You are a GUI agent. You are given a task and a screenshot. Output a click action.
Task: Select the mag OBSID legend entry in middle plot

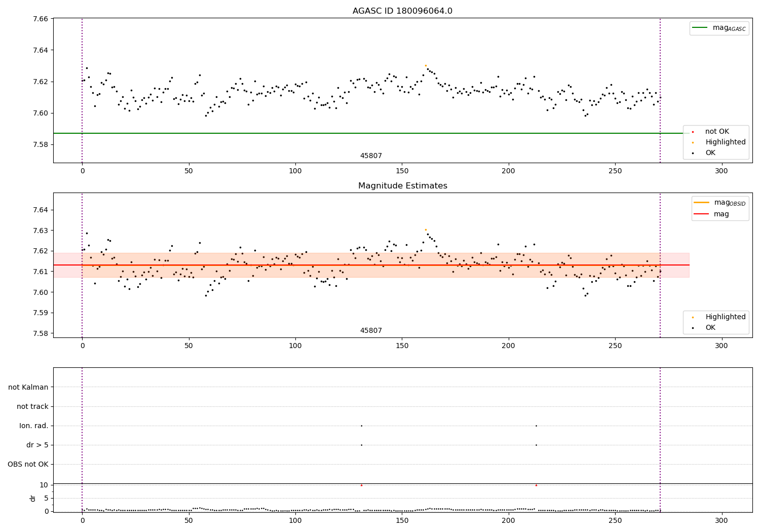pos(719,203)
